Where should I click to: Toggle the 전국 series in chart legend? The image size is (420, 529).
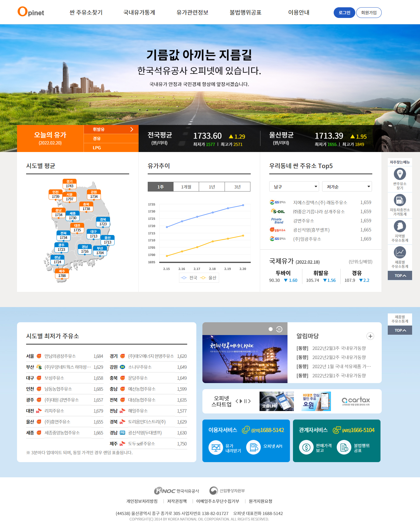click(189, 278)
